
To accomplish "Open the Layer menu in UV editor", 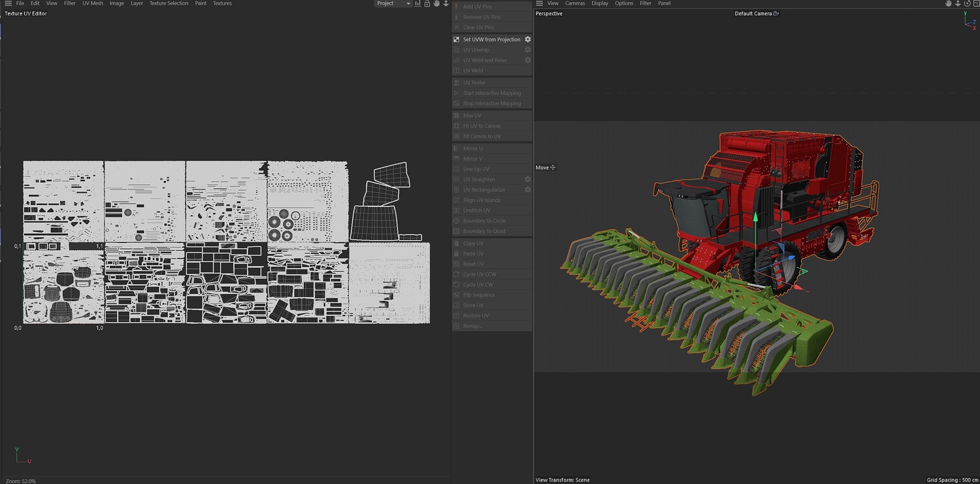I will point(137,3).
